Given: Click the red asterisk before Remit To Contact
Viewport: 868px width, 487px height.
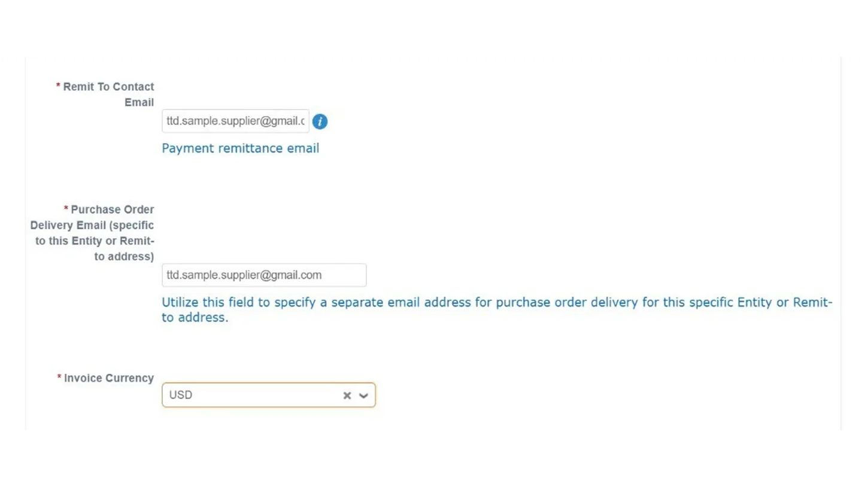Looking at the screenshot, I should (58, 87).
